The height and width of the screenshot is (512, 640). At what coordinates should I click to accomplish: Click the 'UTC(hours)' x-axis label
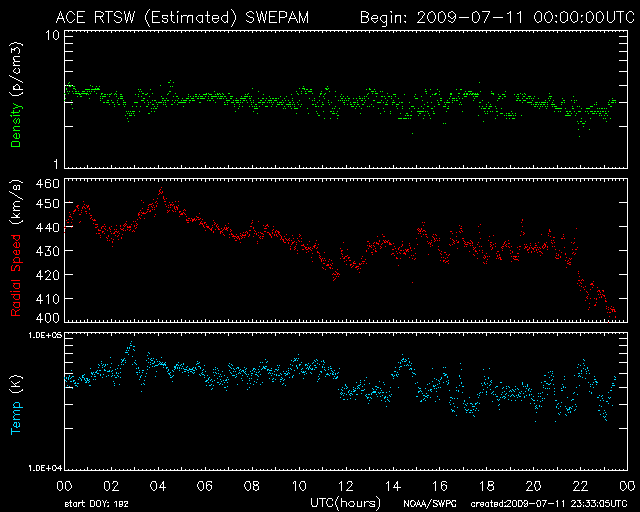coord(345,503)
